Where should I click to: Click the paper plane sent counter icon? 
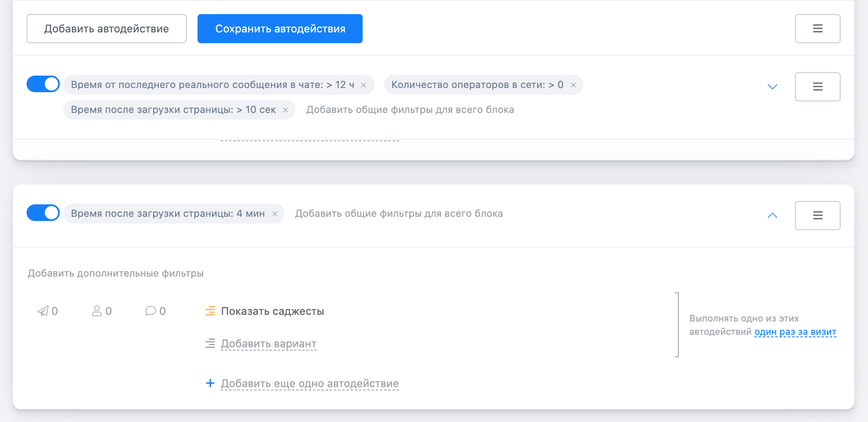43,311
